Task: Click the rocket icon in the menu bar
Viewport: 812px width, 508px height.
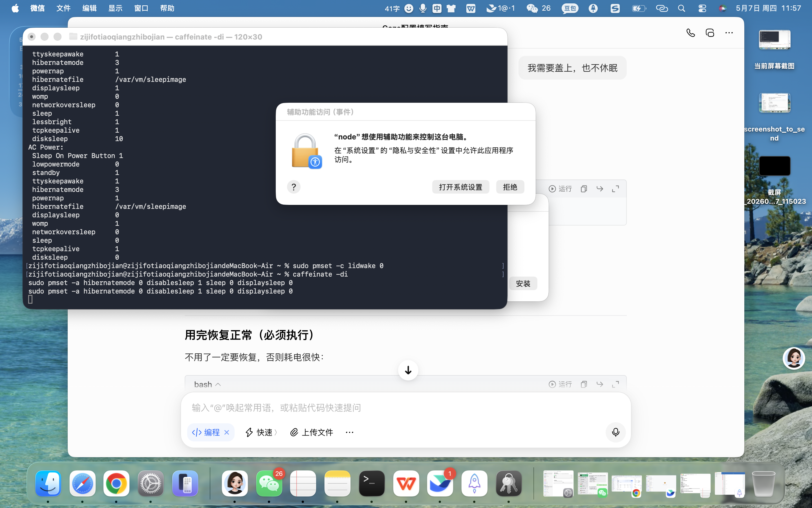Action: pos(593,8)
